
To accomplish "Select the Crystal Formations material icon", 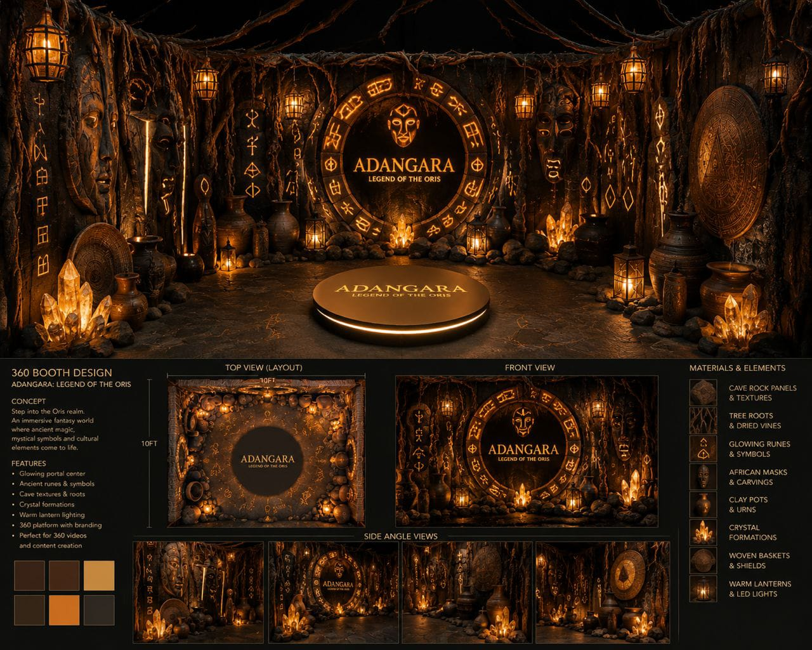I will click(x=703, y=533).
